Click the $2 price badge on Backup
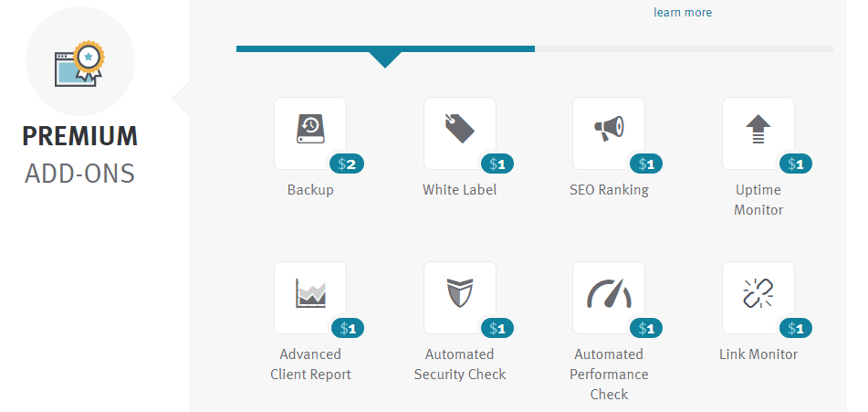 tap(348, 164)
